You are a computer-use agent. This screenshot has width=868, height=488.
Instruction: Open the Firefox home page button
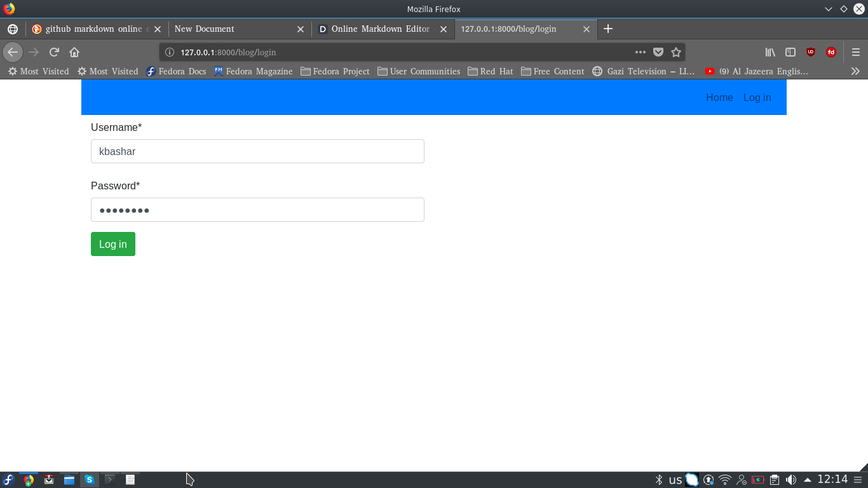pyautogui.click(x=74, y=52)
